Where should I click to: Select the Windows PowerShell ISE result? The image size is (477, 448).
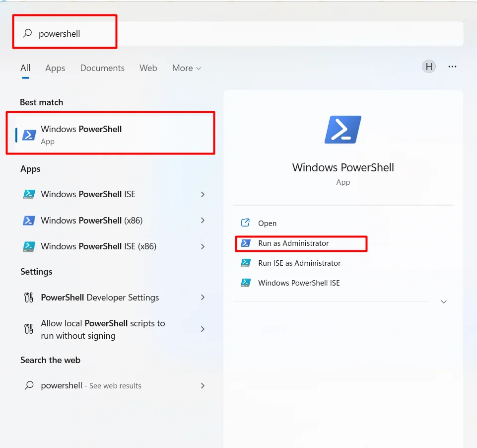pyautogui.click(x=114, y=194)
